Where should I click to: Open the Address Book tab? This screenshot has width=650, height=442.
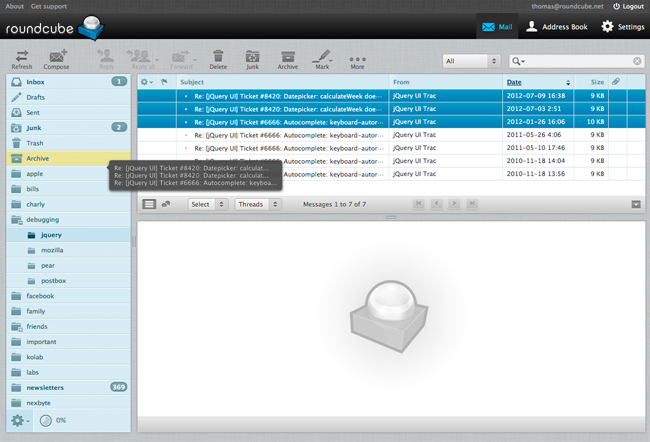coord(558,26)
